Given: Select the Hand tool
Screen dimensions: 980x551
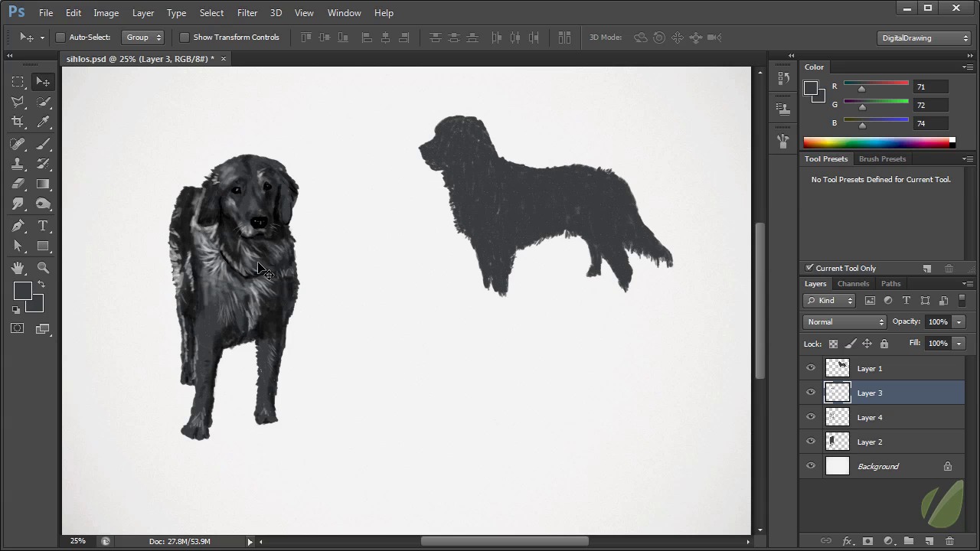Looking at the screenshot, I should pyautogui.click(x=18, y=268).
